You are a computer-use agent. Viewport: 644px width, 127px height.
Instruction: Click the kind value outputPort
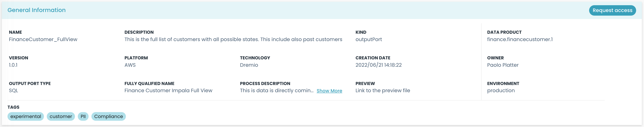pos(369,39)
